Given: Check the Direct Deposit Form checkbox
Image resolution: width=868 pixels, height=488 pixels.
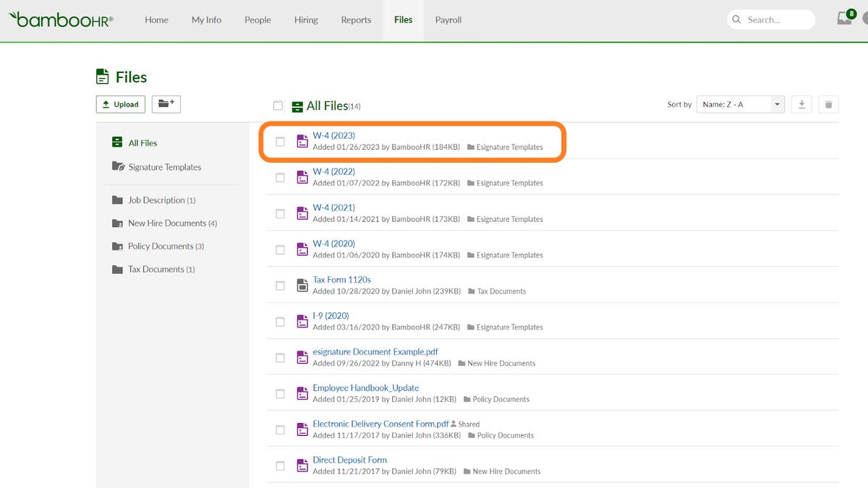Looking at the screenshot, I should point(280,466).
